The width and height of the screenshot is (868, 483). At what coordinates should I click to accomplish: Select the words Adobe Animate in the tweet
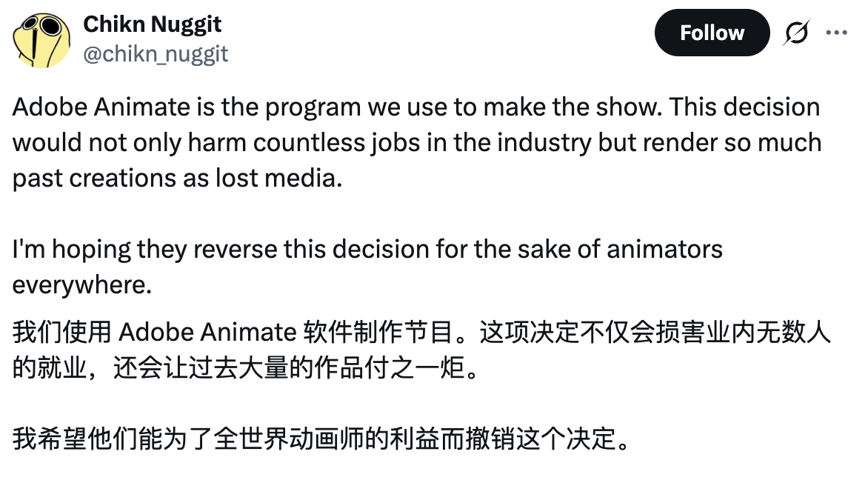click(x=96, y=107)
